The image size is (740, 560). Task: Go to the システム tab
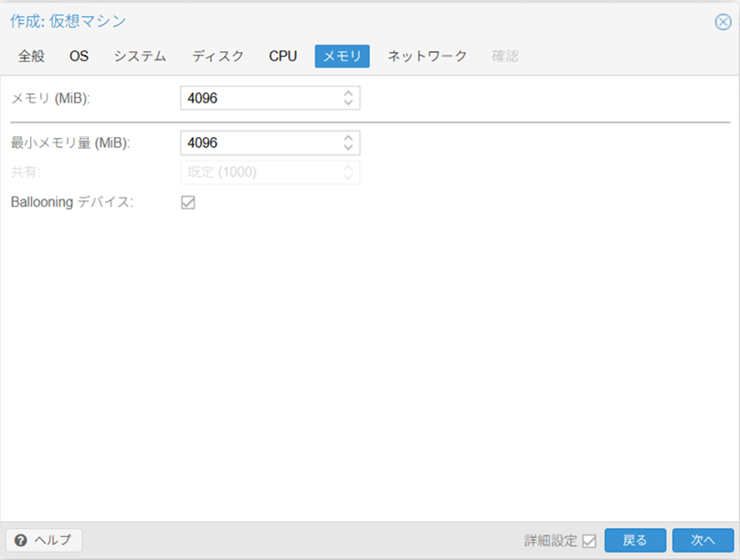[x=140, y=56]
